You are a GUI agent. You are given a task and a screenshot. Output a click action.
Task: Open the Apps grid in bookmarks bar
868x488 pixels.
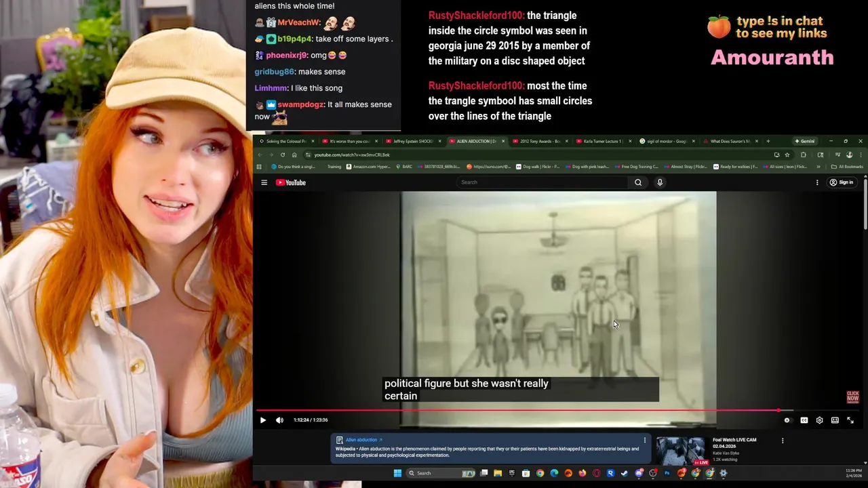259,167
